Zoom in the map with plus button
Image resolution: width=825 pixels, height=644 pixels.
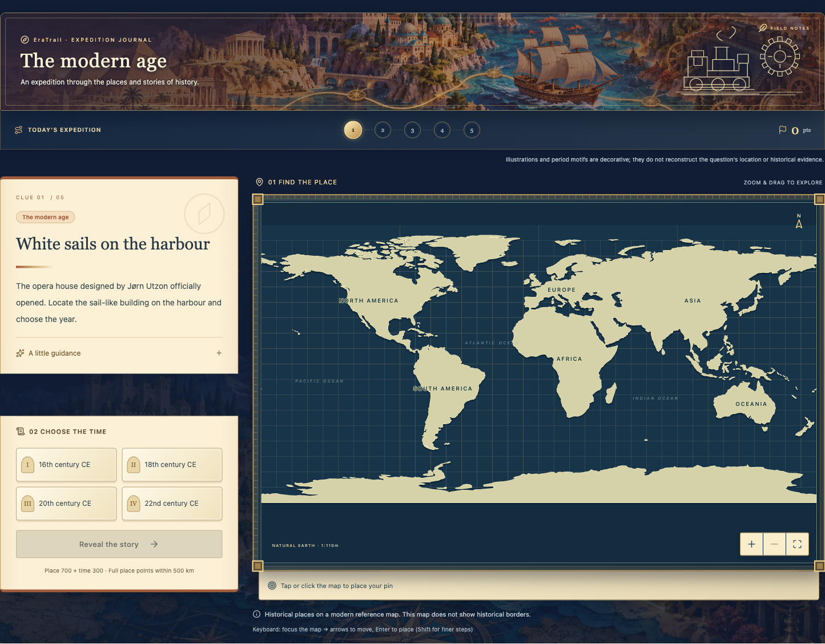[751, 544]
